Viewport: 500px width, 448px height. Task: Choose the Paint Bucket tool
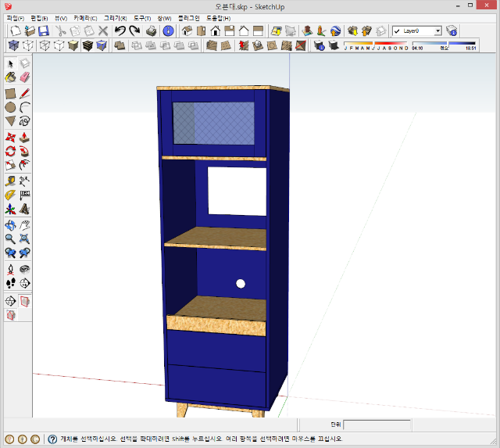tap(10, 77)
